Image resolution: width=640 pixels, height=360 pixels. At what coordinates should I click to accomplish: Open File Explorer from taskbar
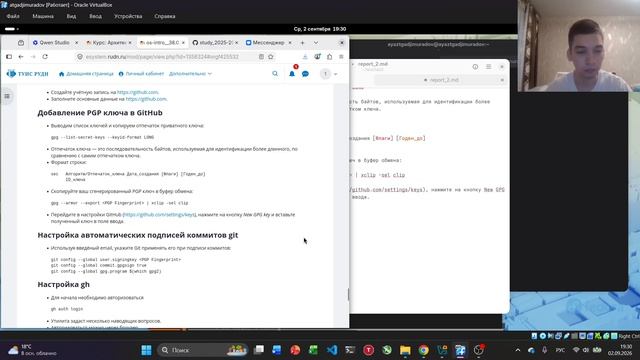tap(405, 350)
